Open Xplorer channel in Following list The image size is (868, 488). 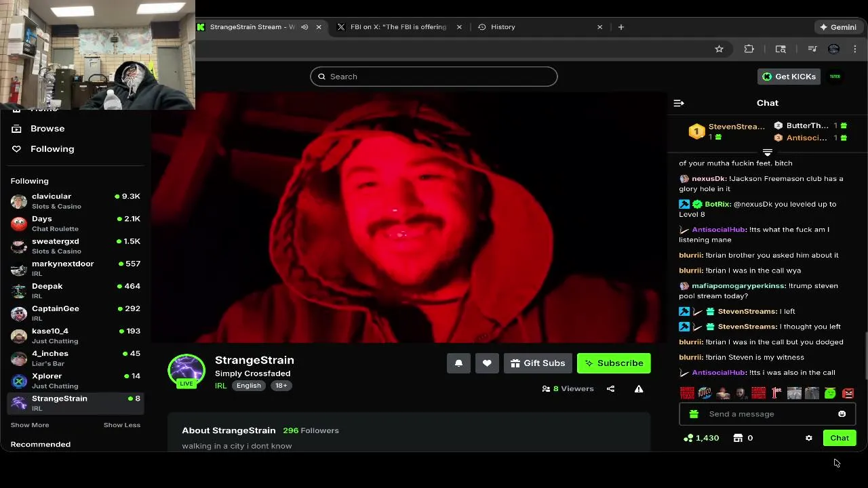tap(75, 380)
